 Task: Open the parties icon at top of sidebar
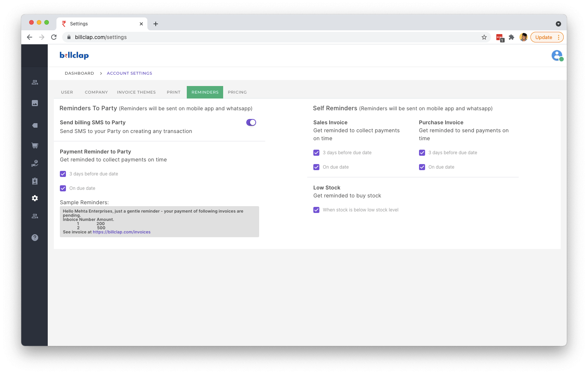[35, 82]
